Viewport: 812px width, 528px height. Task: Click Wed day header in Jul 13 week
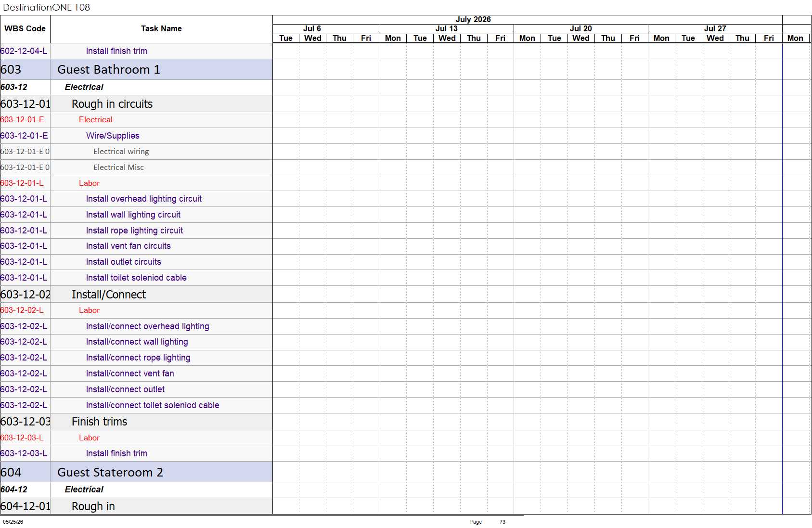pos(447,38)
